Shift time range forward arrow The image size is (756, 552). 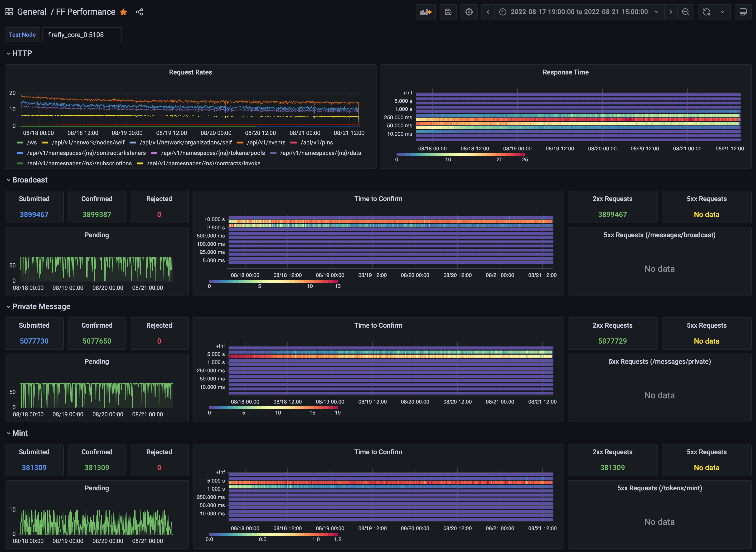pos(671,12)
